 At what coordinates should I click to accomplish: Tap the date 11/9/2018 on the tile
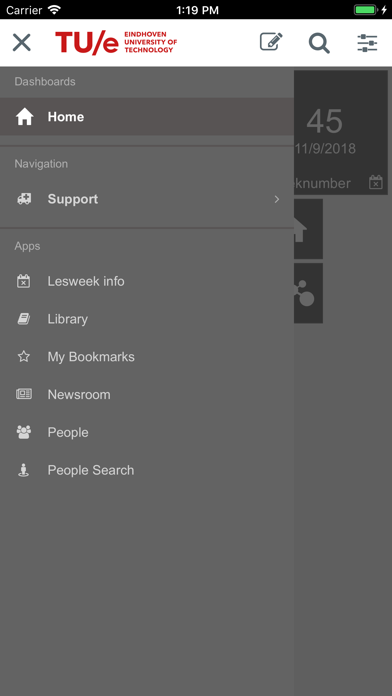click(325, 148)
